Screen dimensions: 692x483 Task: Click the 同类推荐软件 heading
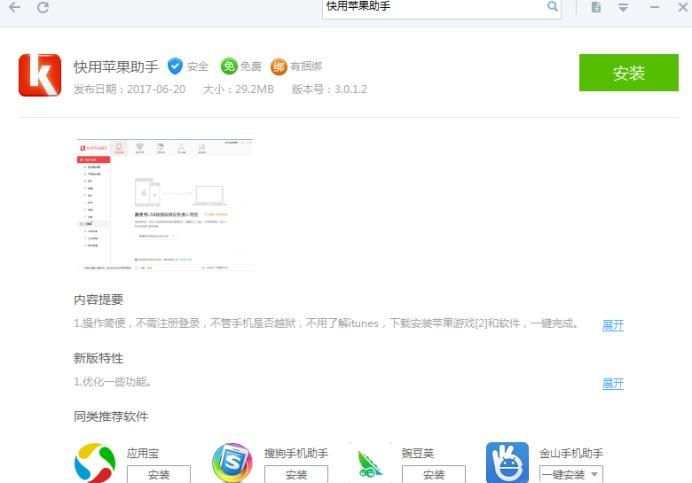[111, 416]
